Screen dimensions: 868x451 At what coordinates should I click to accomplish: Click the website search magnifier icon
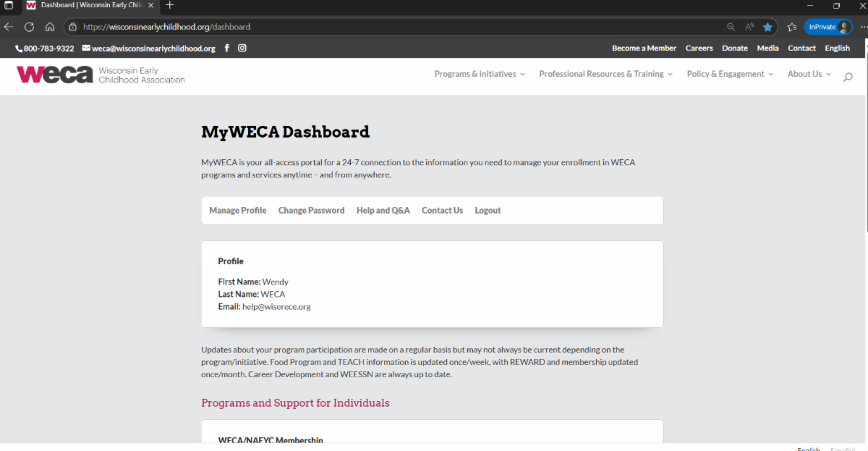[x=848, y=77]
